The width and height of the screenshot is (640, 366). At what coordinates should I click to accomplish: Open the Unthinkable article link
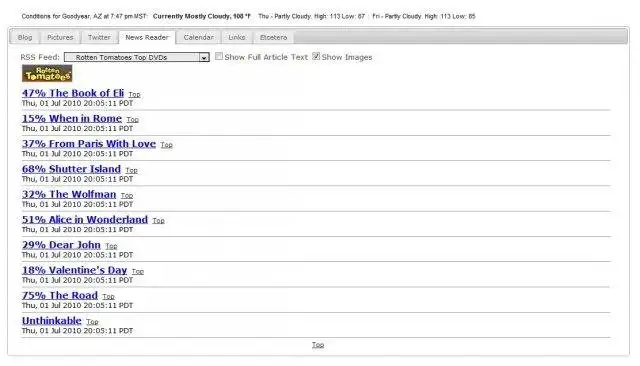coord(52,321)
